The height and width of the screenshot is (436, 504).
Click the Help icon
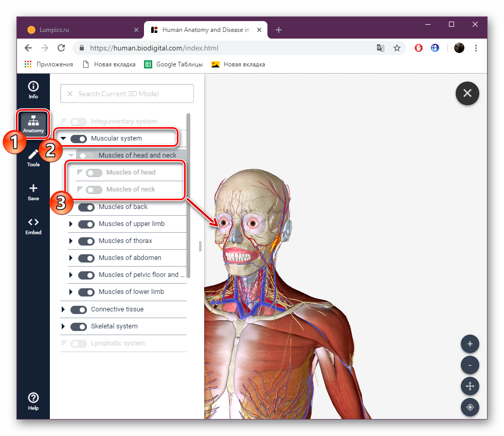(x=33, y=400)
